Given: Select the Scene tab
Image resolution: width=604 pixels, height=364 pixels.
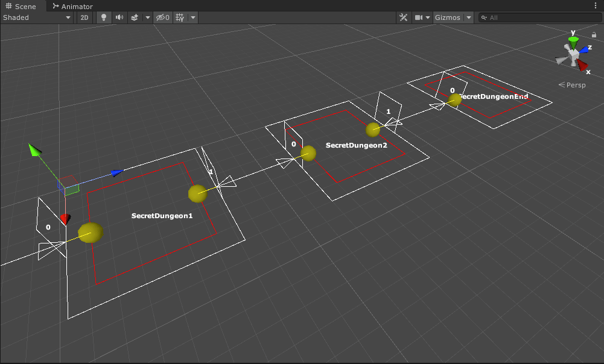Looking at the screenshot, I should [x=22, y=6].
